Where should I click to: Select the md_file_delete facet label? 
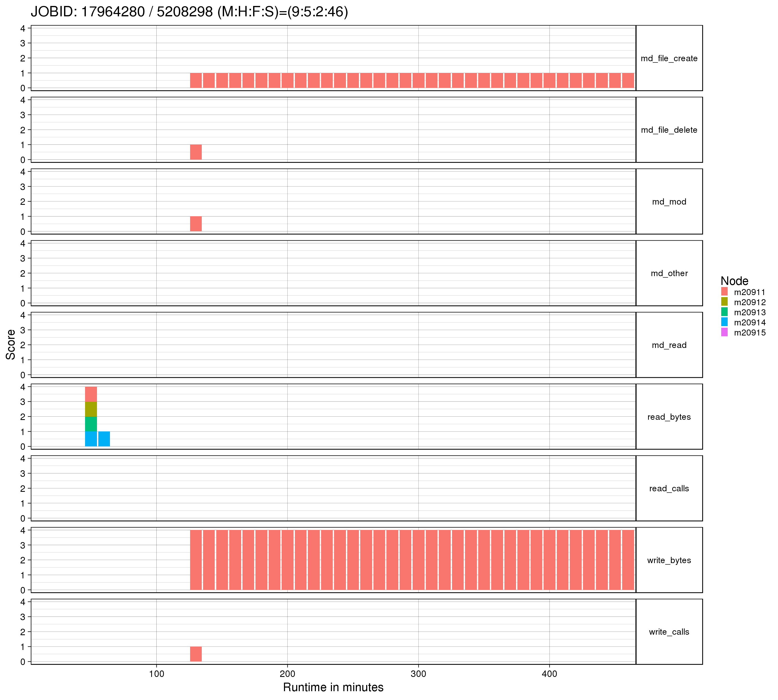tap(669, 130)
